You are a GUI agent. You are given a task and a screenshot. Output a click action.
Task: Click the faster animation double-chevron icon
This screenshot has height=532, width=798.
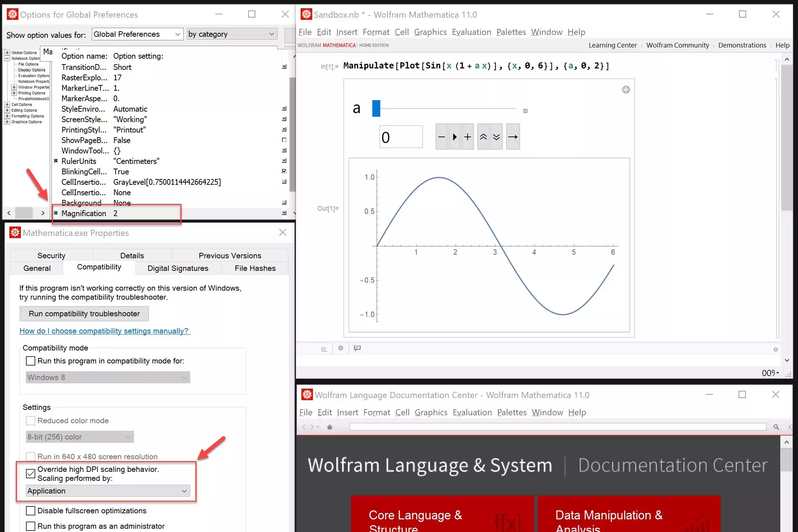(x=483, y=137)
